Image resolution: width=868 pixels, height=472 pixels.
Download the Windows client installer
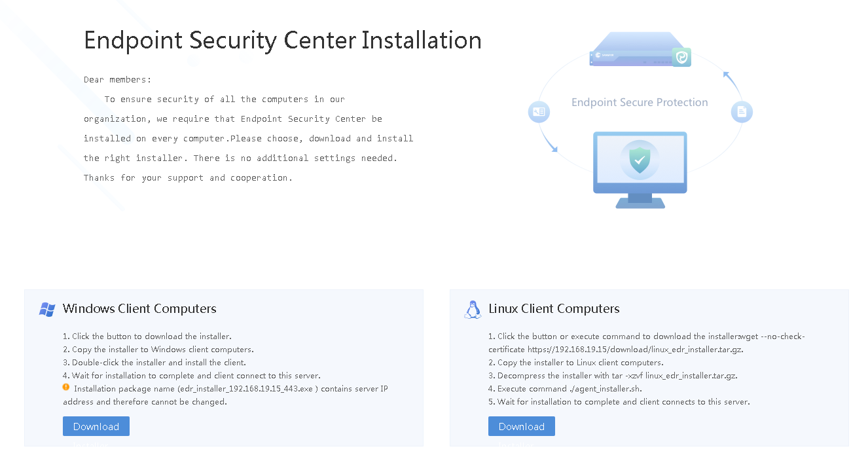pos(96,426)
